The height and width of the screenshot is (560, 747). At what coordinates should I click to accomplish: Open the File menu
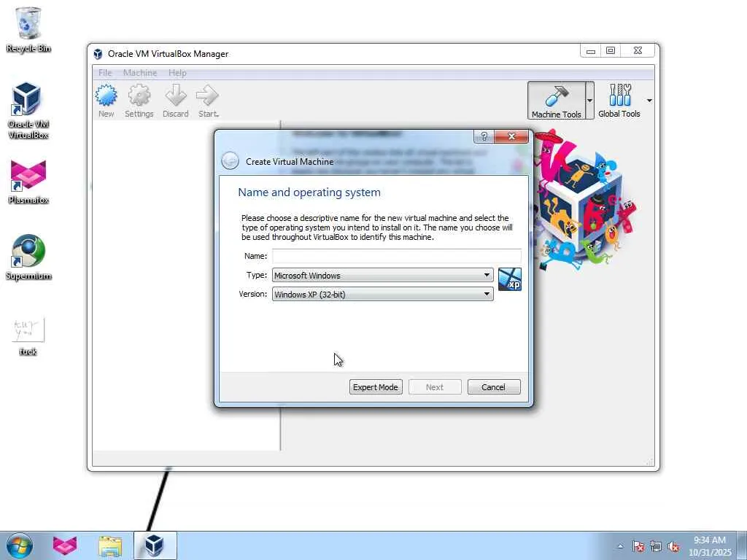105,73
